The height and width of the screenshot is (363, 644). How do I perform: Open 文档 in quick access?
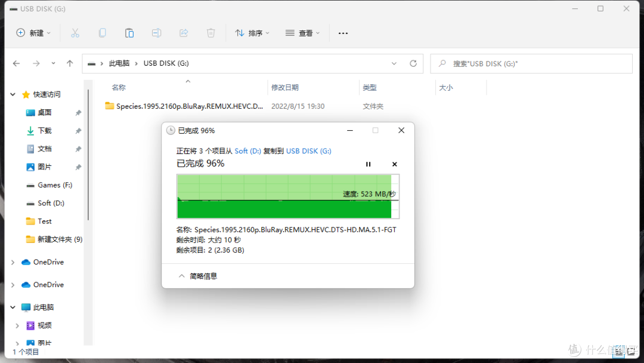tap(44, 149)
